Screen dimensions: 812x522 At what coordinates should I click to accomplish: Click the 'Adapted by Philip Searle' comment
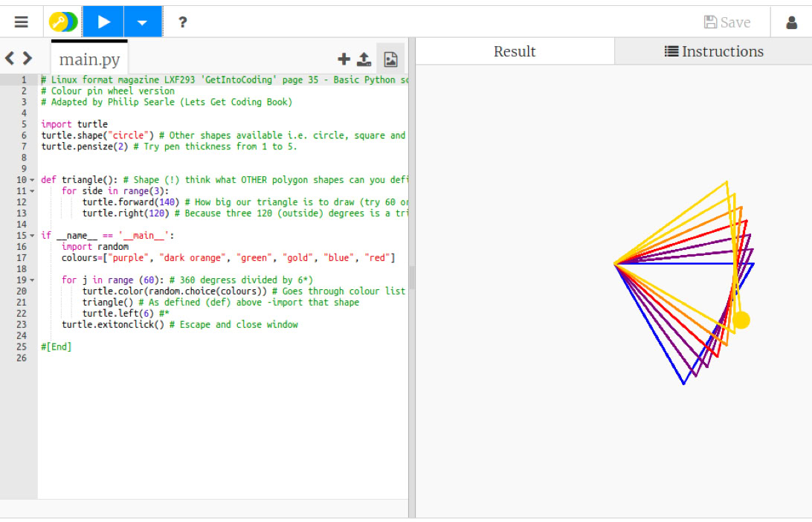coord(167,102)
